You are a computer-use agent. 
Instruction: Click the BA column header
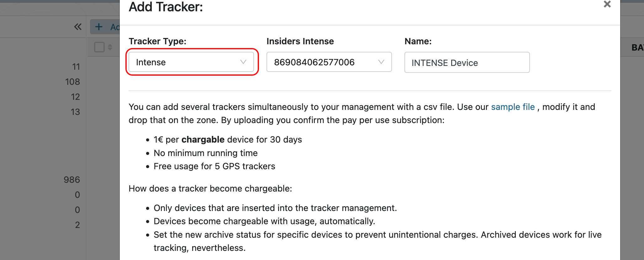[x=637, y=48]
